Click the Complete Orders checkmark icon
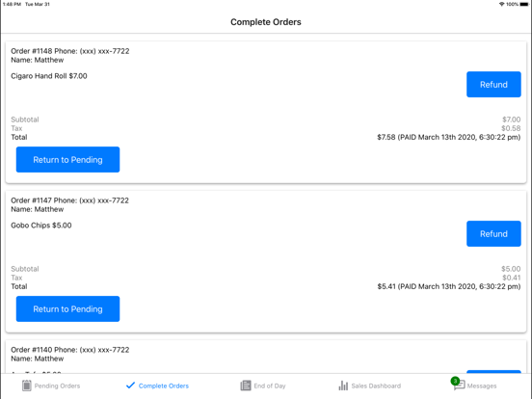Viewport: 532px width, 399px height. coord(130,386)
